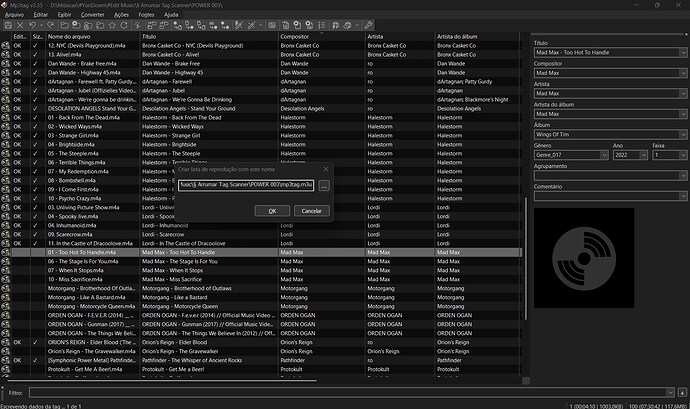This screenshot has width=690, height=409.
Task: Expand the Compositor field dropdown
Action: tap(683, 73)
